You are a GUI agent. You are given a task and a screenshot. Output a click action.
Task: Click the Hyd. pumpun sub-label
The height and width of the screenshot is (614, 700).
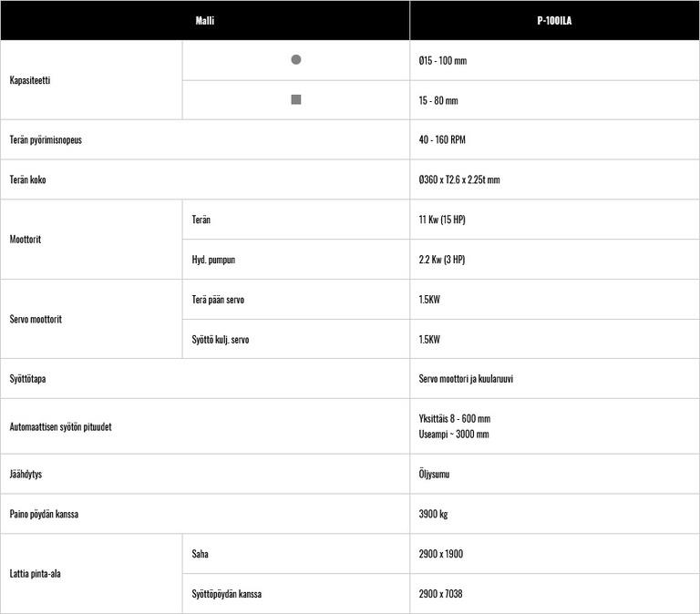[213, 260]
